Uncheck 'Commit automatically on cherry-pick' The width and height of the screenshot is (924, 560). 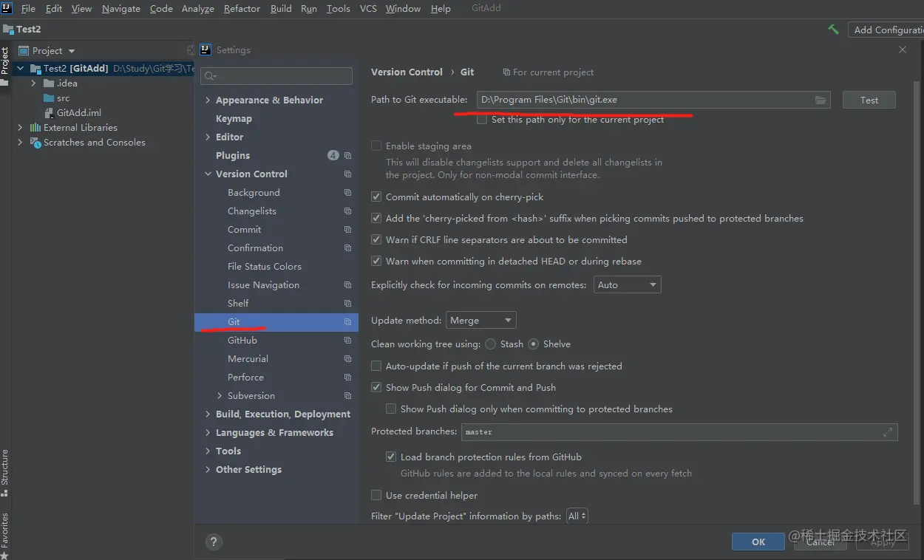(x=376, y=197)
